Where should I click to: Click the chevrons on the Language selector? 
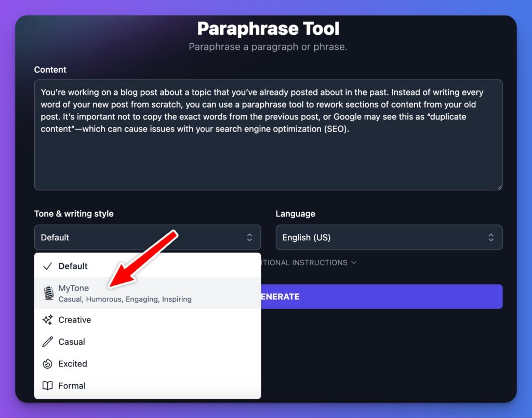point(490,237)
